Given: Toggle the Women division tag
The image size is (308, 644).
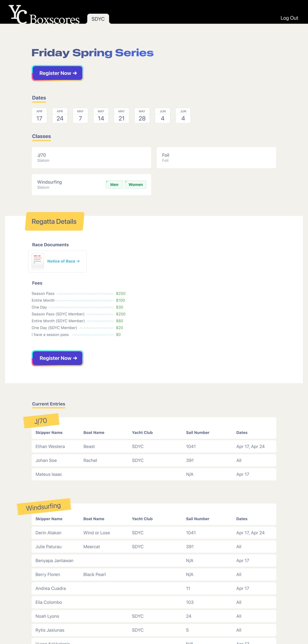Looking at the screenshot, I should [x=136, y=184].
